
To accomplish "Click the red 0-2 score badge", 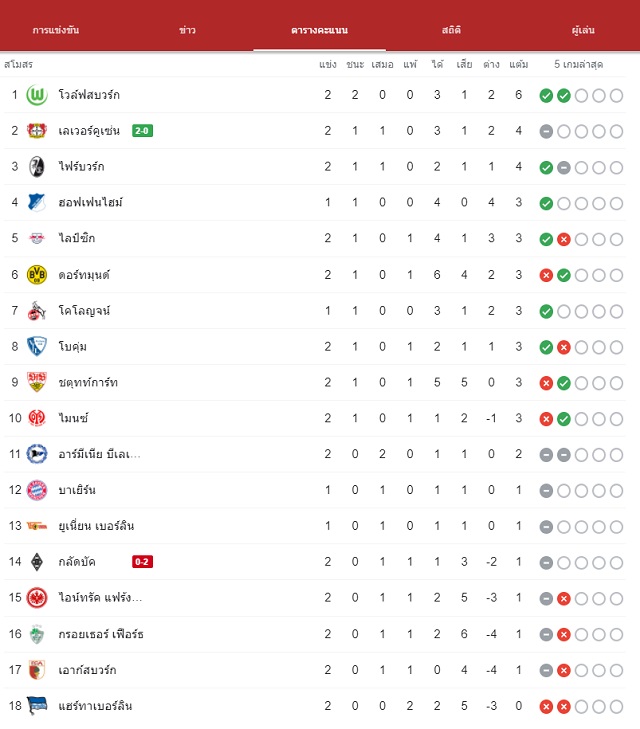I will tap(142, 562).
